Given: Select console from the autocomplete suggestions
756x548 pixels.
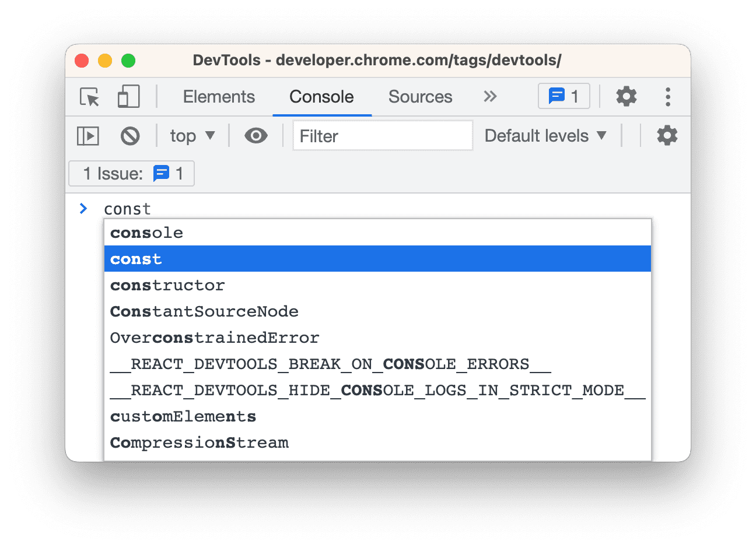Looking at the screenshot, I should click(x=146, y=232).
